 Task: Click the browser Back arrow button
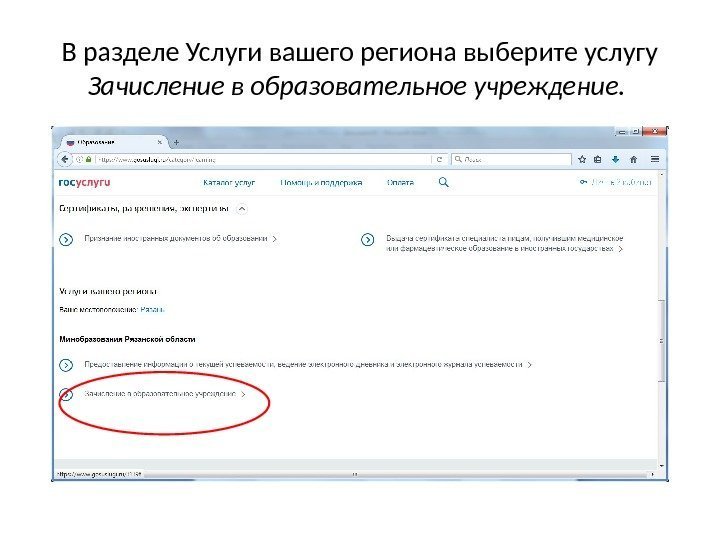[65, 159]
